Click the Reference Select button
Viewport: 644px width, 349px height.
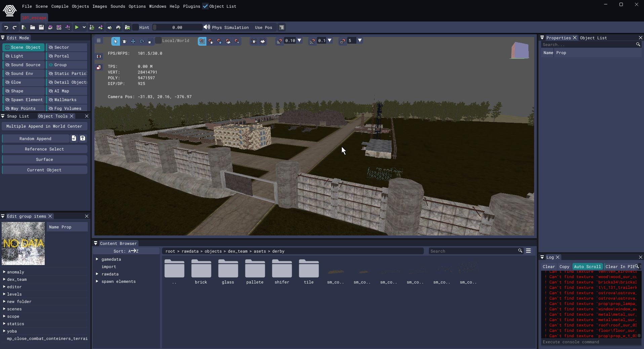coord(44,149)
